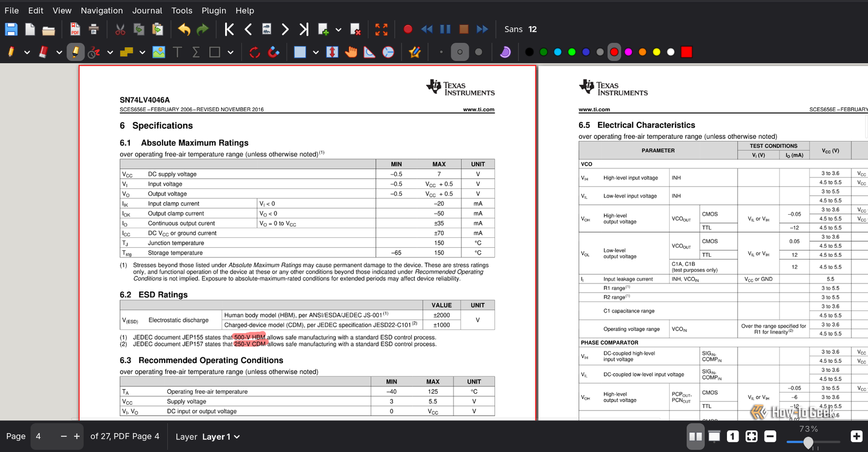Toggle the shape recognizer tool

click(x=94, y=52)
